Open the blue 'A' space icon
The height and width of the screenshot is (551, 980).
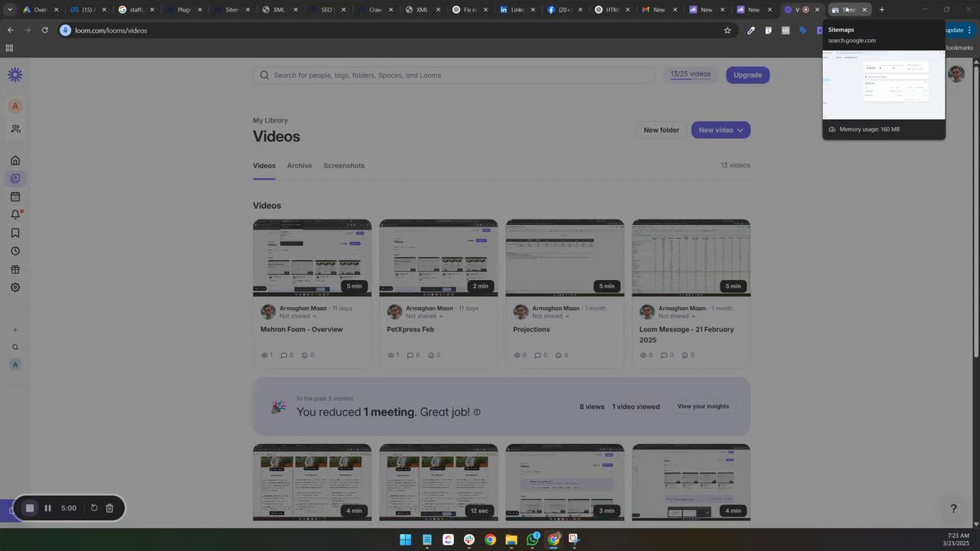point(15,365)
